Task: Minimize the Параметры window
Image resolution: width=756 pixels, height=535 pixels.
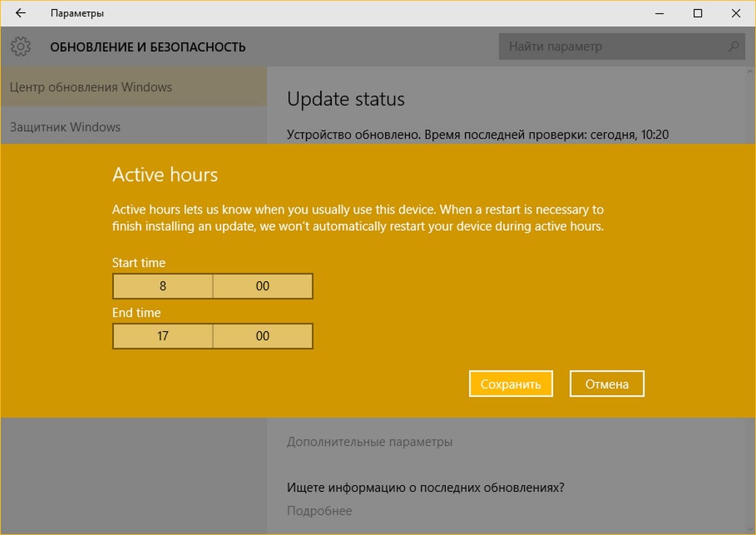Action: coord(660,13)
